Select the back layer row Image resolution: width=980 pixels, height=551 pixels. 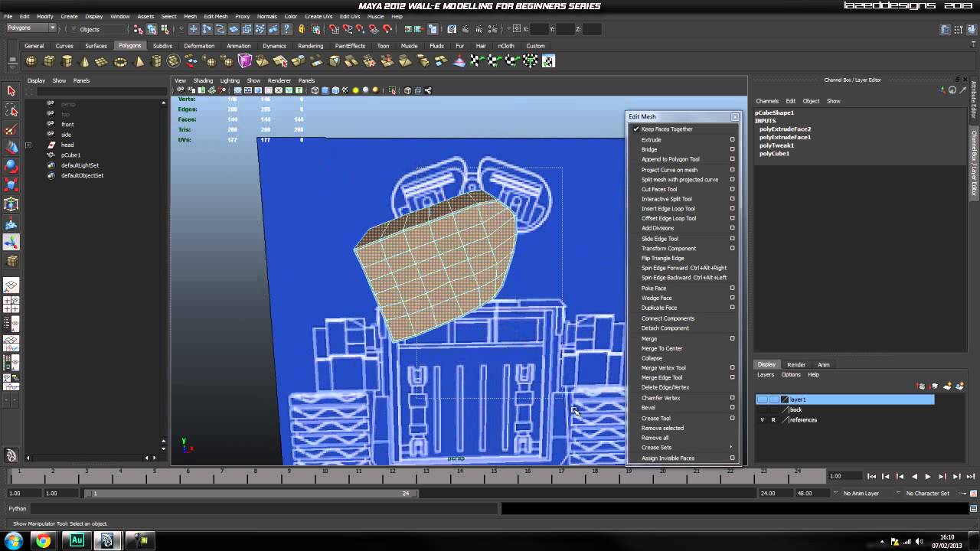tap(845, 410)
